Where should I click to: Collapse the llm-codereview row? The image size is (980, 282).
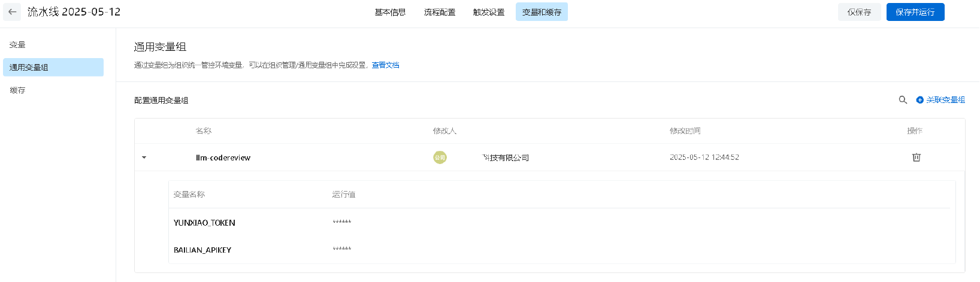[144, 157]
